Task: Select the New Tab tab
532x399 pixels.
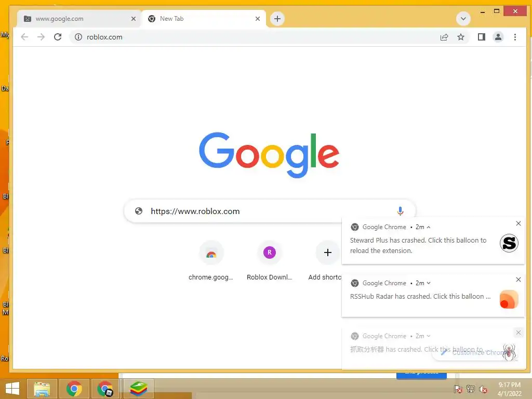Action: coord(204,19)
